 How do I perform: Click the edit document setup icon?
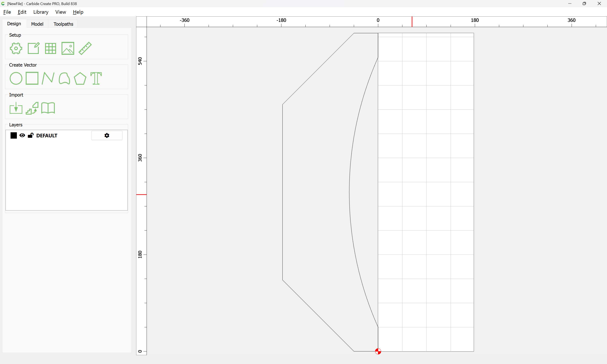pos(33,48)
